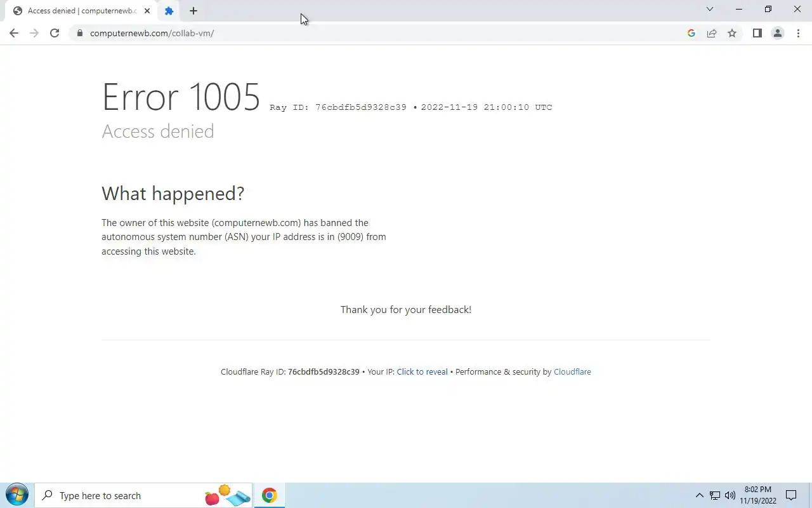Click the 'Access denied' subtitle
Image resolution: width=812 pixels, height=508 pixels.
pyautogui.click(x=158, y=131)
